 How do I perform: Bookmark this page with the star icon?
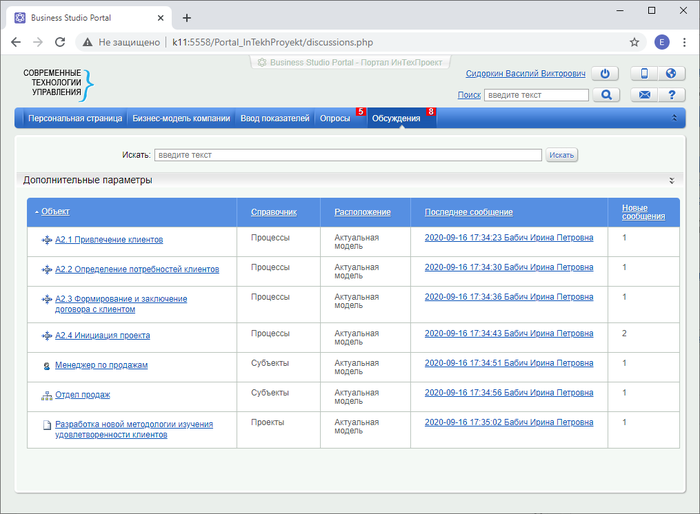click(x=634, y=43)
